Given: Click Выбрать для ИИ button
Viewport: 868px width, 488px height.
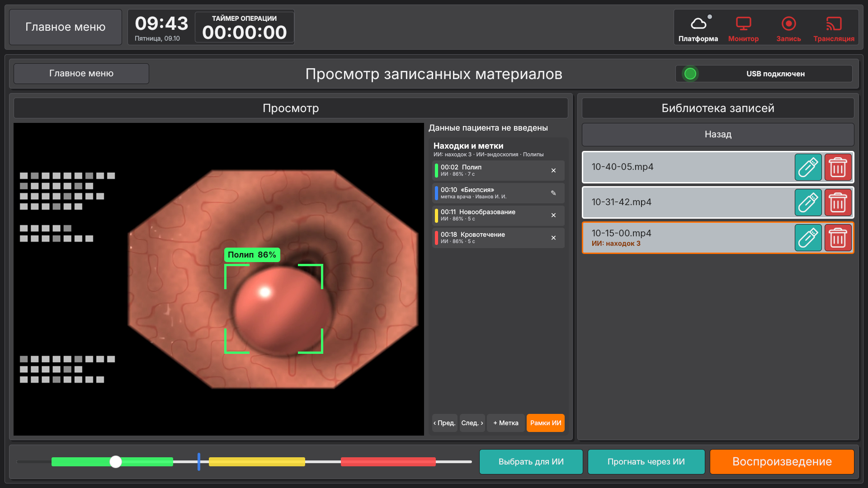Looking at the screenshot, I should pyautogui.click(x=531, y=462).
